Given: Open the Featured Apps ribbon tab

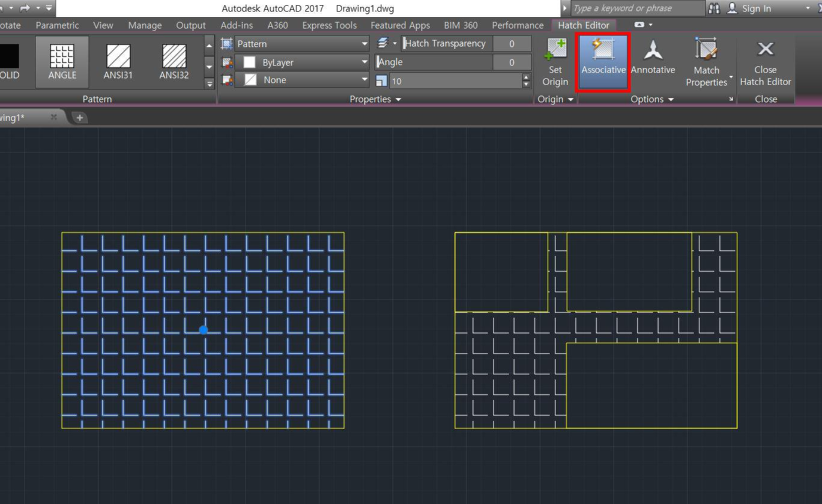Looking at the screenshot, I should 400,25.
